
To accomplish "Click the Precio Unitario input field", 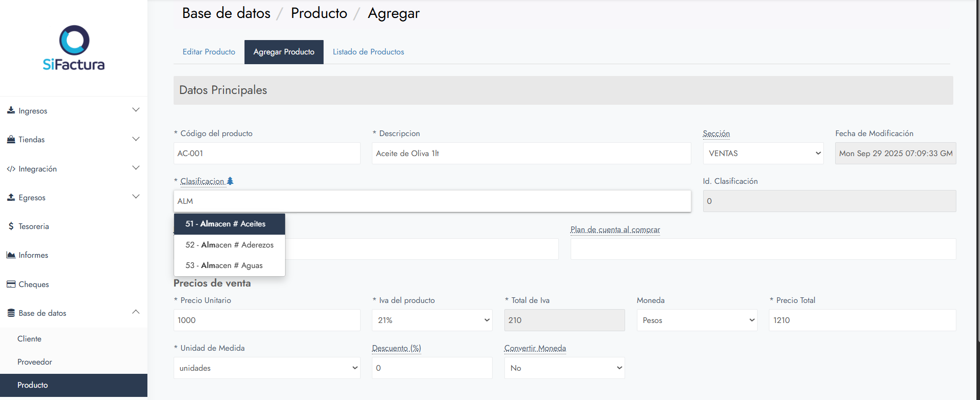I will pos(267,320).
